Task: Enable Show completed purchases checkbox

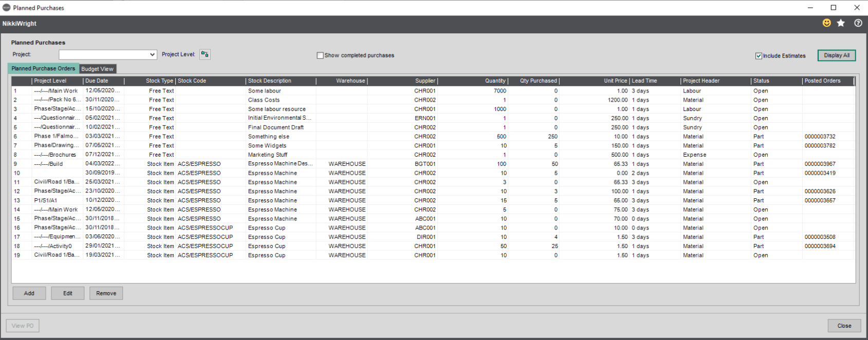Action: point(320,55)
